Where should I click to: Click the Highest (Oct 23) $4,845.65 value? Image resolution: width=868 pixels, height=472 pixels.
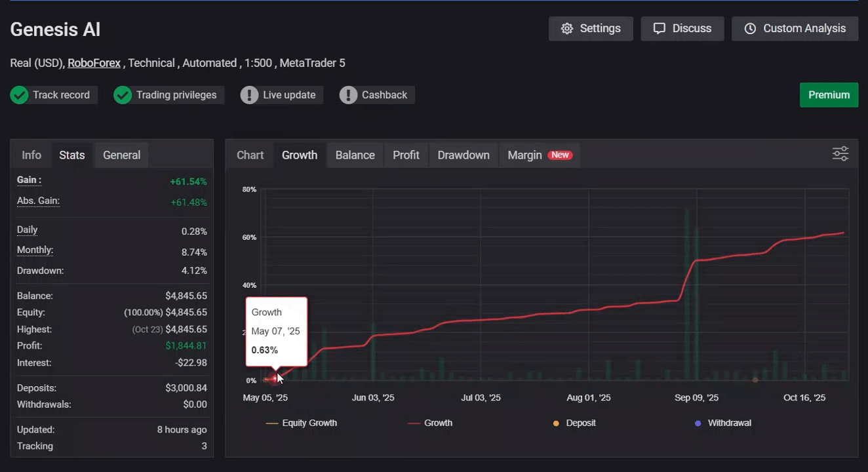point(170,330)
